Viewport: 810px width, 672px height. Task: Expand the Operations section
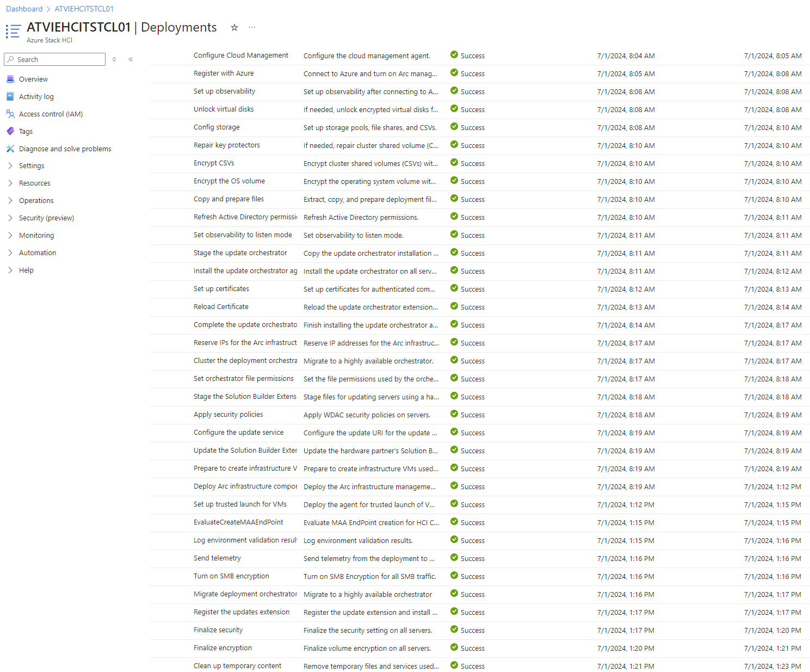point(10,201)
